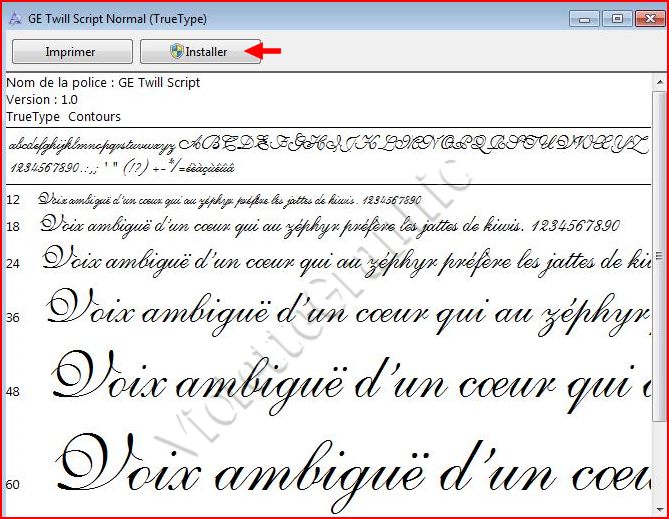Screen dimensions: 669x519
Task: Minimize the font preview window
Action: pos(586,18)
